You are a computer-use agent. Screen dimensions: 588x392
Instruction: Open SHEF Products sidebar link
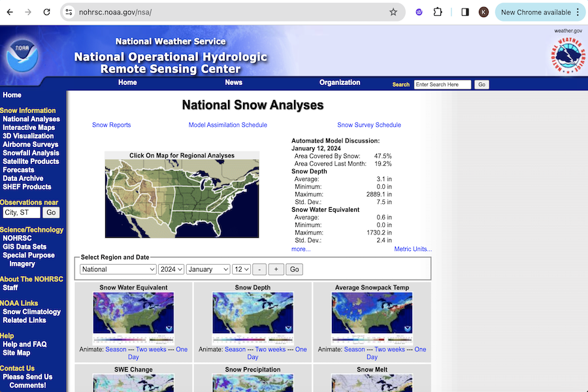(27, 187)
